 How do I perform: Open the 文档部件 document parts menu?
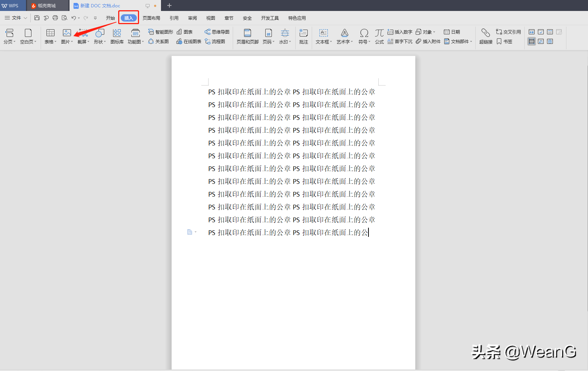458,41
